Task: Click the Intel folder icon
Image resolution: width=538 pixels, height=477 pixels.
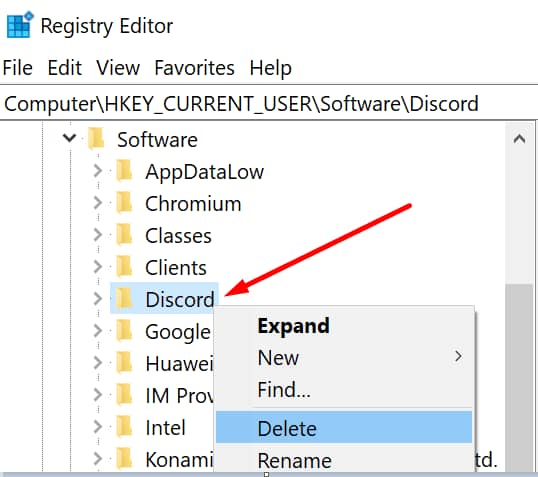Action: point(124,427)
